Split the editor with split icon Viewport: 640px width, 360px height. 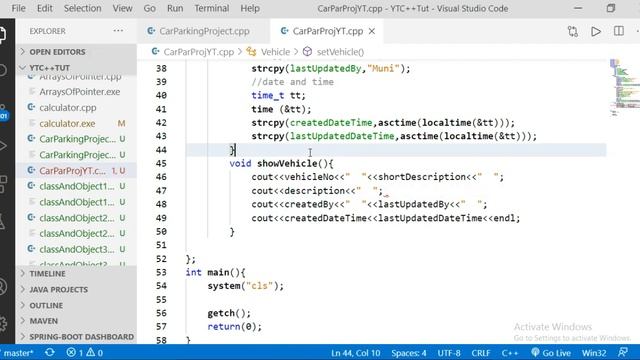tap(619, 31)
